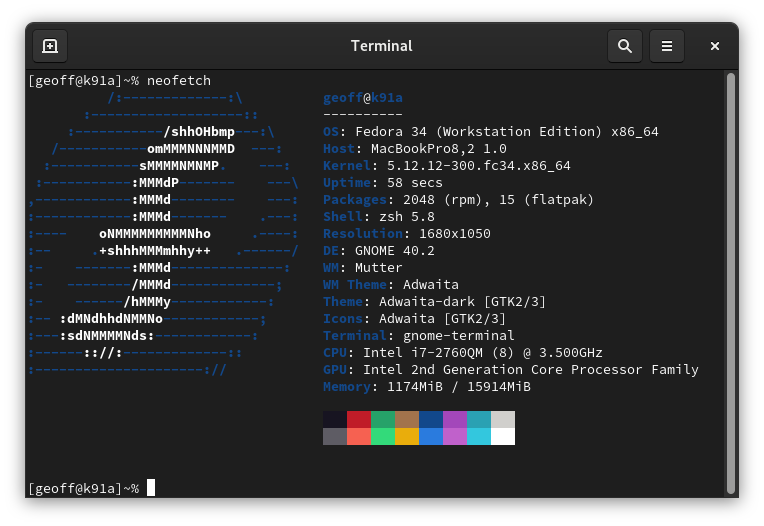Click the Terminal line gnome-terminal
764x526 pixels.
419,336
